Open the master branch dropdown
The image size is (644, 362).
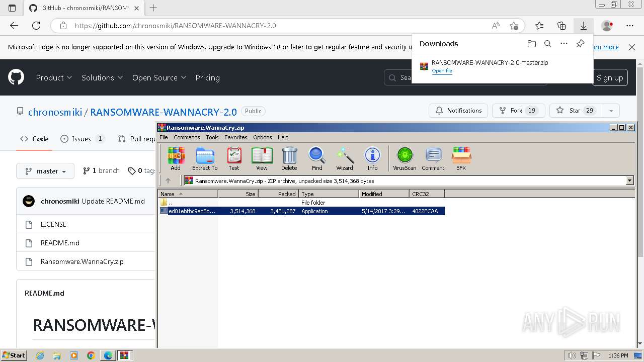[x=45, y=171]
